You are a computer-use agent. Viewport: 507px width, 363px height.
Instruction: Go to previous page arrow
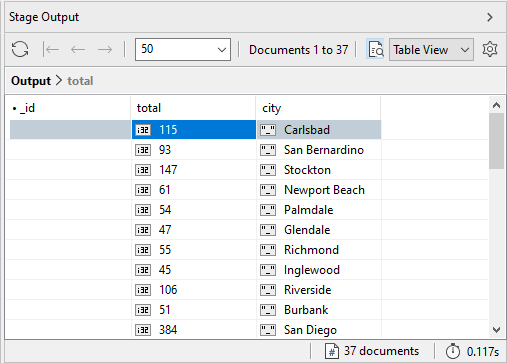tap(78, 50)
